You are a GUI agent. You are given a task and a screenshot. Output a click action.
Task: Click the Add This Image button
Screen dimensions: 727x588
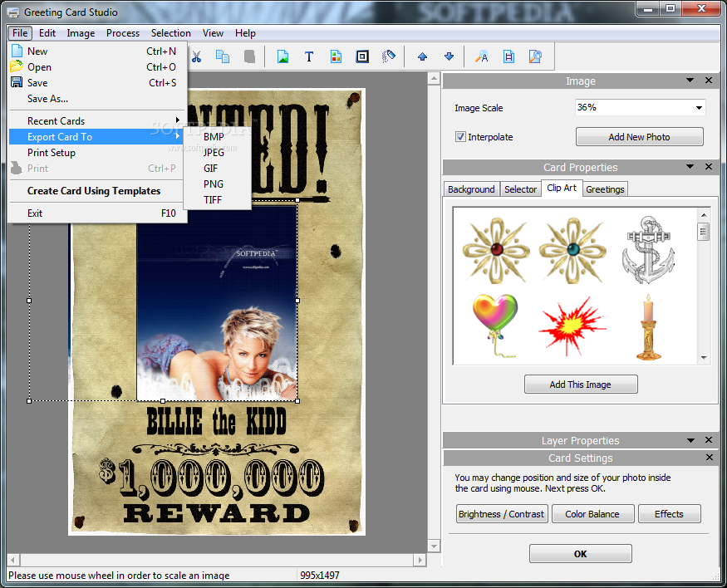(581, 385)
